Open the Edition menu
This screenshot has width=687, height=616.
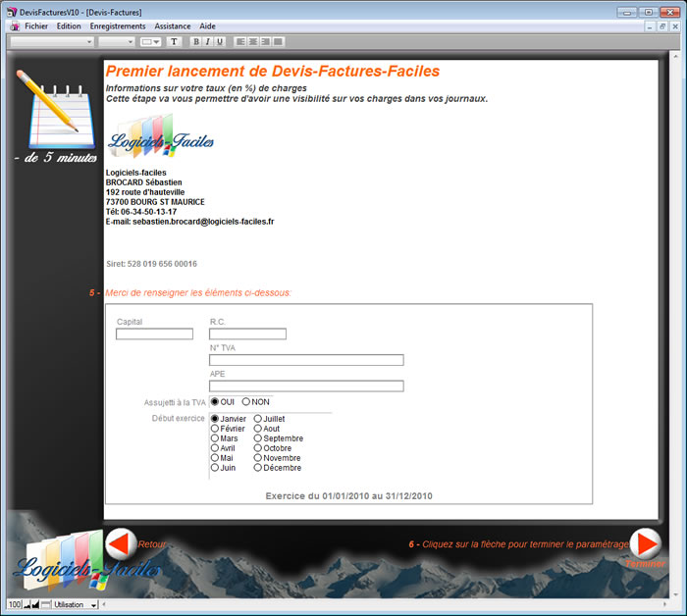[x=69, y=26]
